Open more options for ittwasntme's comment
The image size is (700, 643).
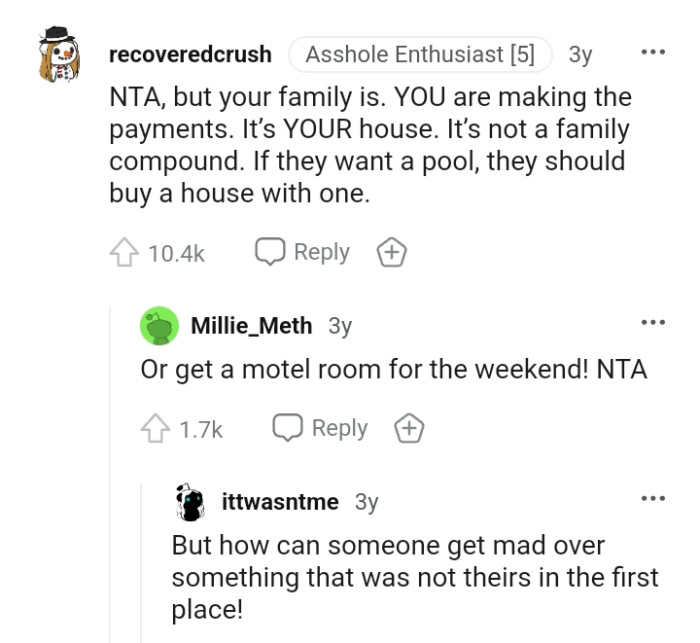pyautogui.click(x=653, y=498)
